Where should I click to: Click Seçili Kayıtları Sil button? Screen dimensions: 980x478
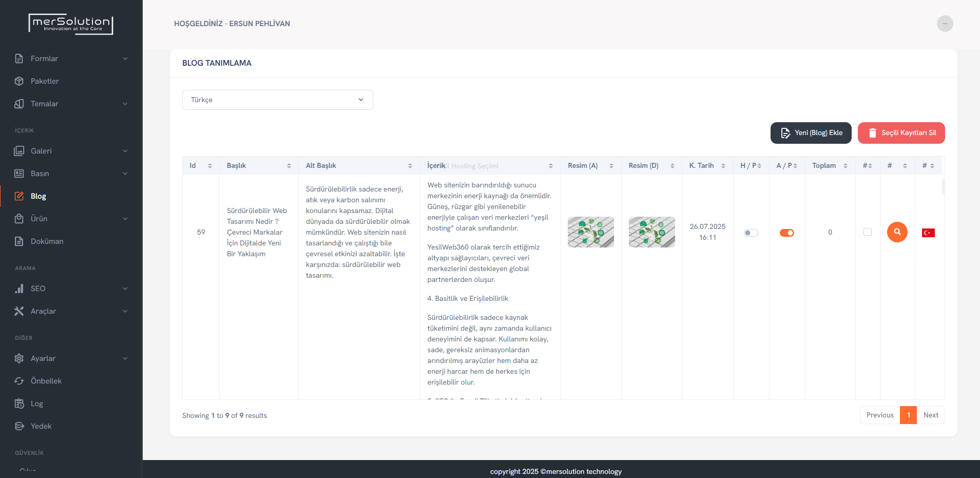[901, 133]
